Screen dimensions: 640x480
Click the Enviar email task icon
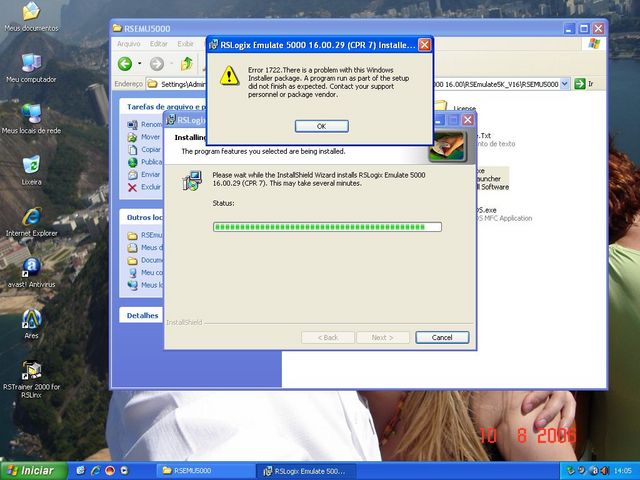click(132, 175)
